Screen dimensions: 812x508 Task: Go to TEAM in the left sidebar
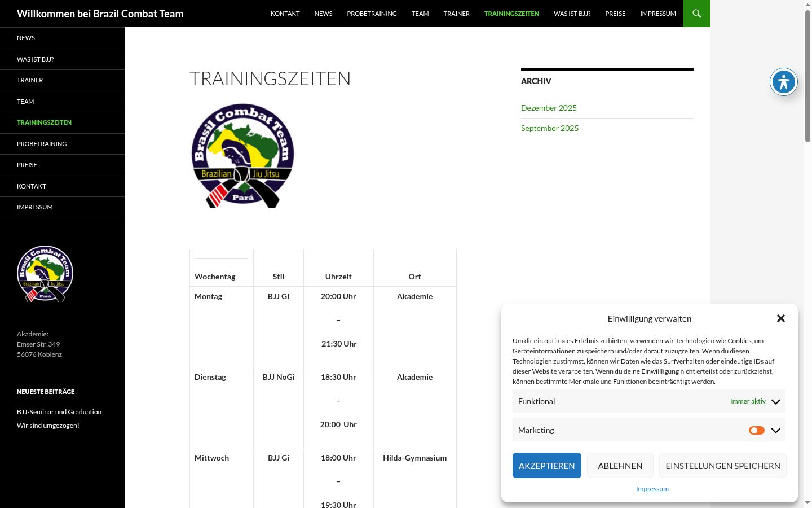point(63,102)
